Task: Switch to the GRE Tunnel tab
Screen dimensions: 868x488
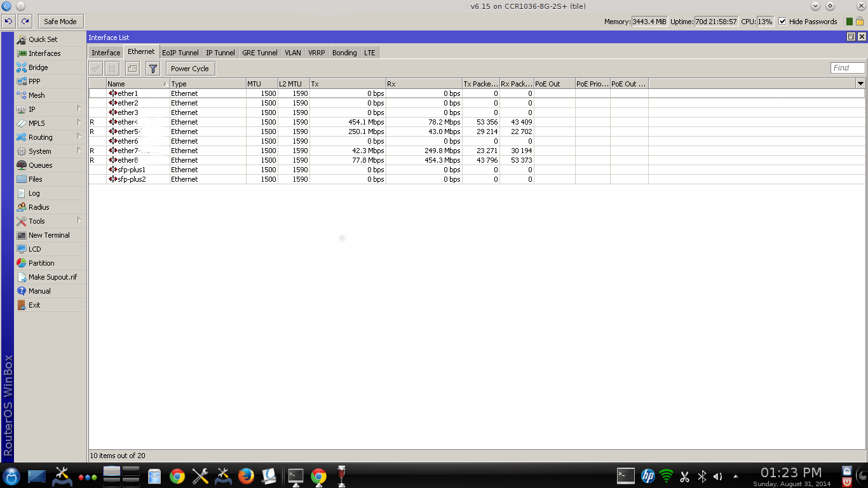Action: point(260,53)
